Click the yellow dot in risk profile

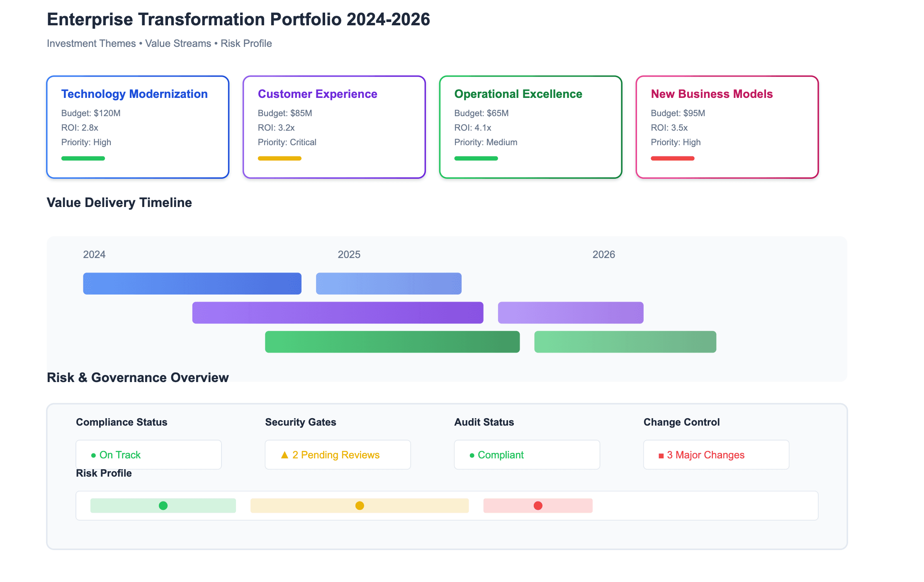tap(360, 505)
